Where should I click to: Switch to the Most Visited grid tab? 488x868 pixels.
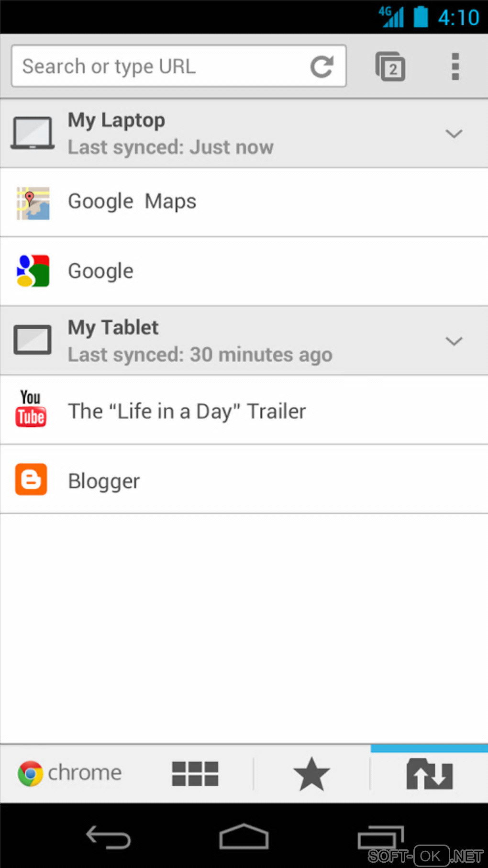pos(195,774)
